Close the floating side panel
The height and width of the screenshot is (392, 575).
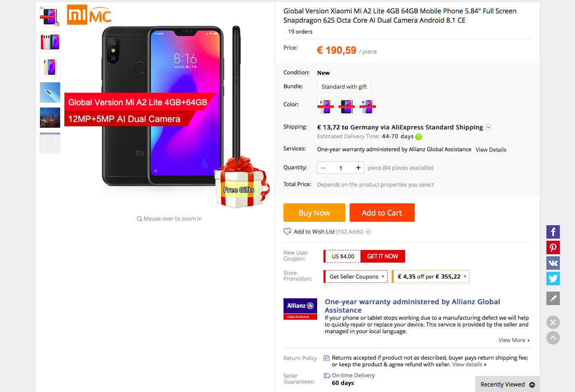tap(553, 322)
